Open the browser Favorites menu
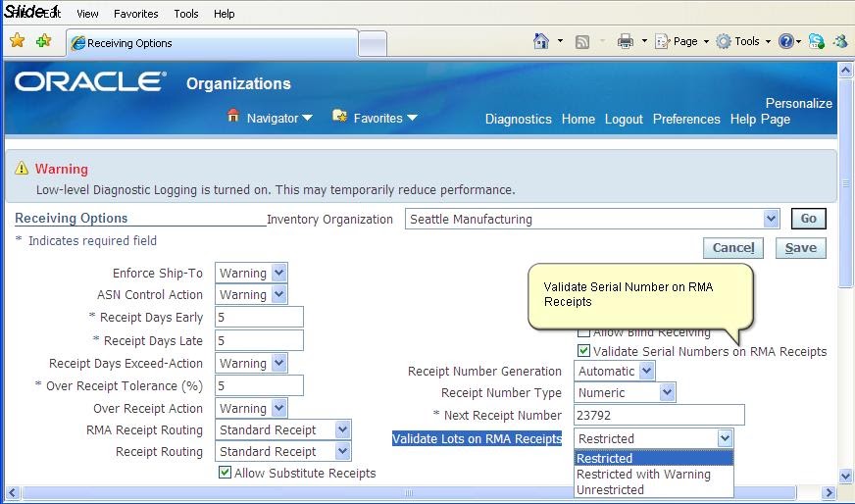The image size is (855, 504). 135,14
